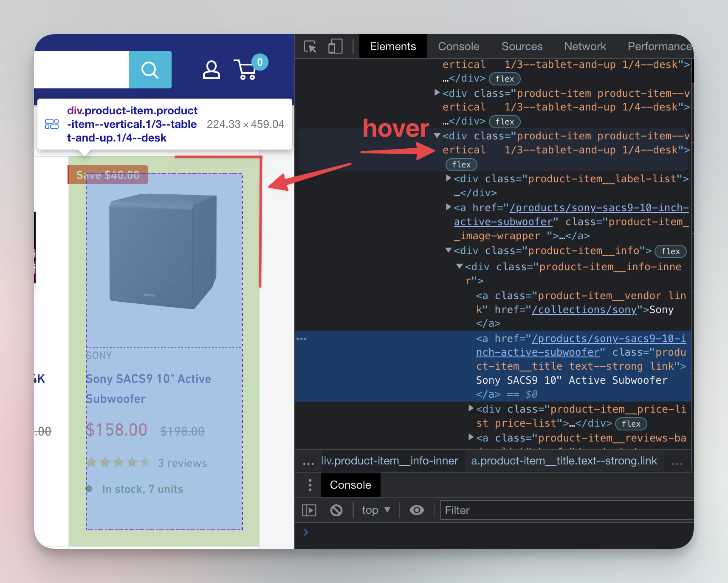Click the clear console icon
The width and height of the screenshot is (728, 583).
coord(336,510)
